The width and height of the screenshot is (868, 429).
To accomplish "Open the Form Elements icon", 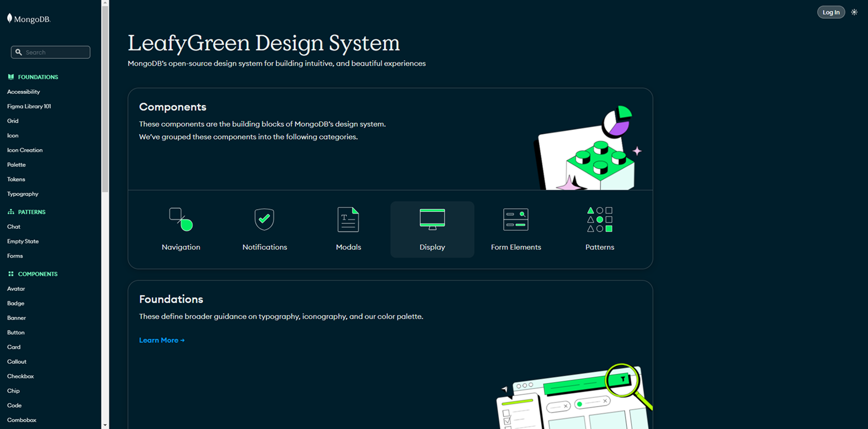I will click(x=516, y=219).
